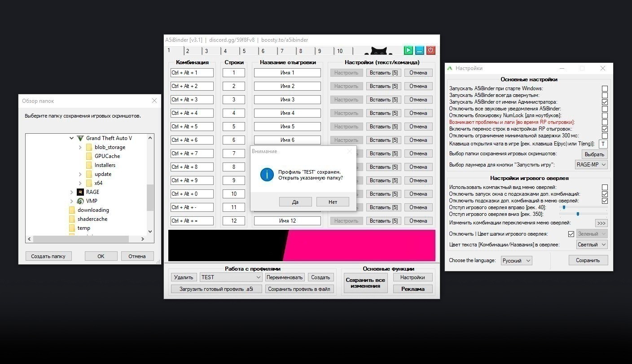Image resolution: width=632 pixels, height=364 pixels.
Task: Enable compact view of overlay menu
Action: coord(605,187)
